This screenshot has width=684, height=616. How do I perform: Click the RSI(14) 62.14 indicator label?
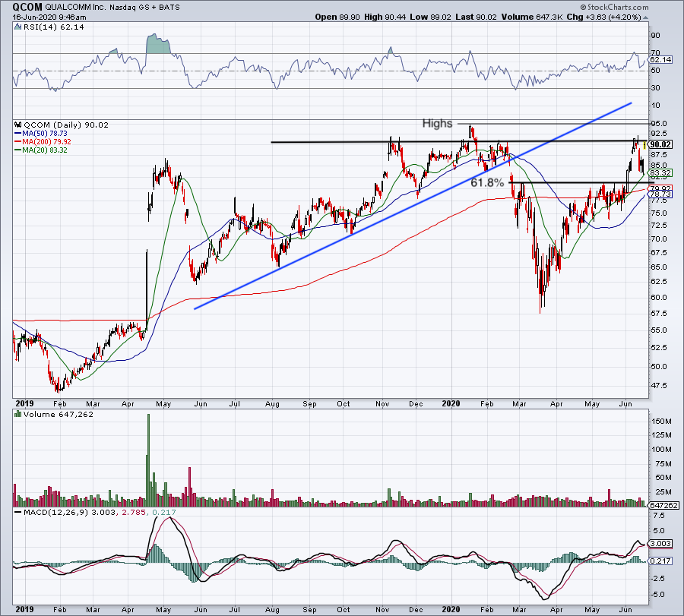pos(54,27)
